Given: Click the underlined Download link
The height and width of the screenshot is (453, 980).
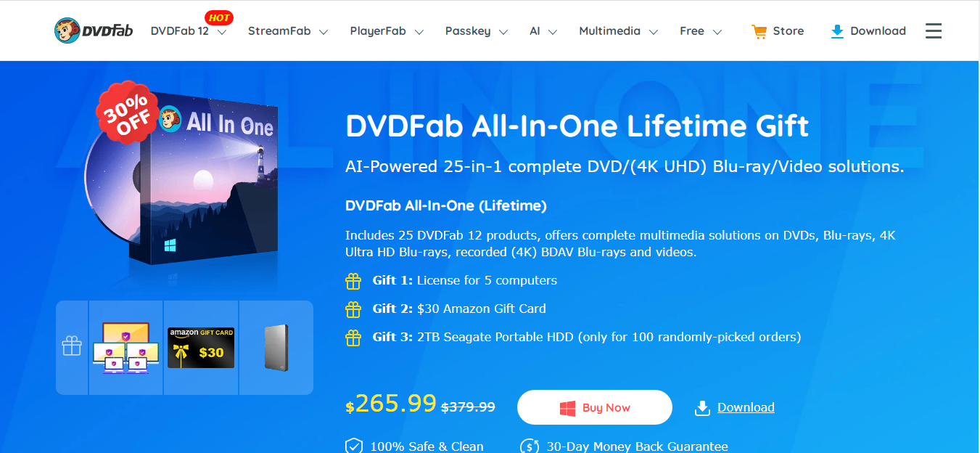Looking at the screenshot, I should click(746, 407).
